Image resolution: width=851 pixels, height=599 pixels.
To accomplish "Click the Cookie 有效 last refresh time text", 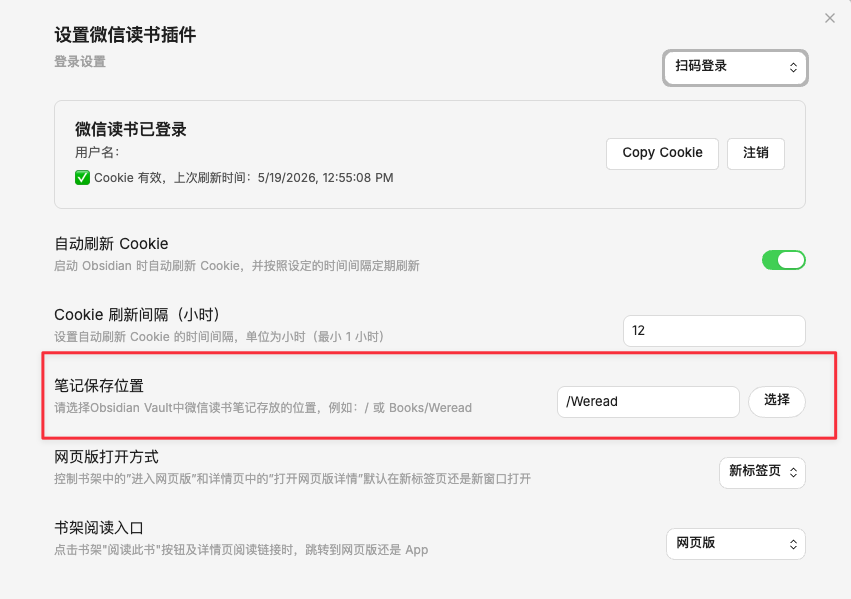I will coord(244,178).
